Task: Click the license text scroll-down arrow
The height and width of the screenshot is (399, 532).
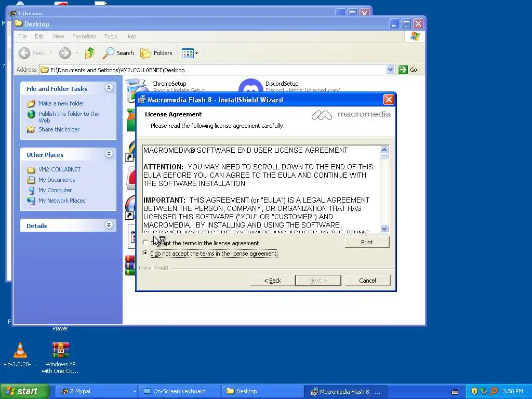Action: [384, 229]
